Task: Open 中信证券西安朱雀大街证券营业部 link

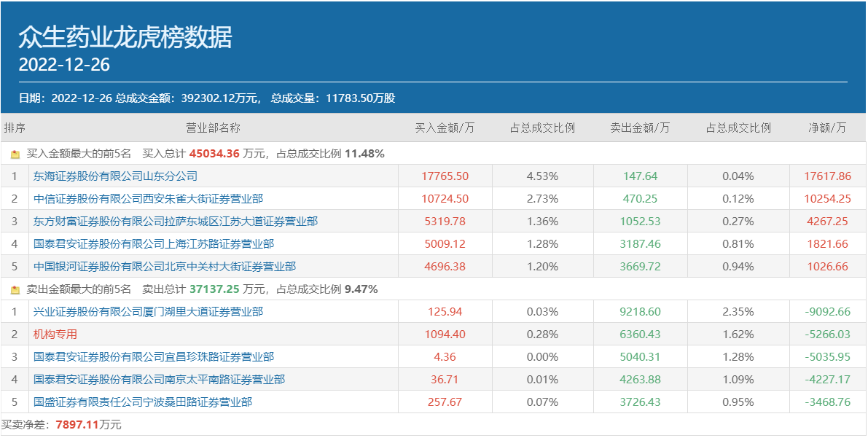Action: point(148,199)
